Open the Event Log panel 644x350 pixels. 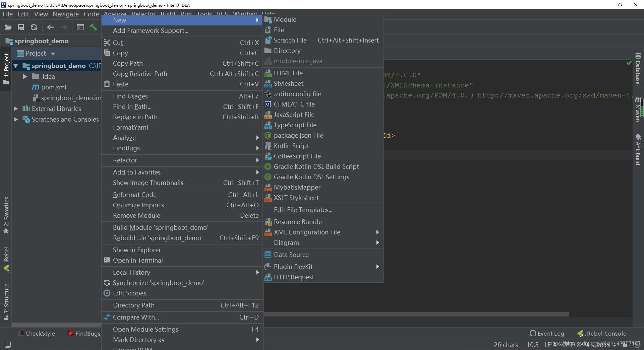click(x=547, y=334)
